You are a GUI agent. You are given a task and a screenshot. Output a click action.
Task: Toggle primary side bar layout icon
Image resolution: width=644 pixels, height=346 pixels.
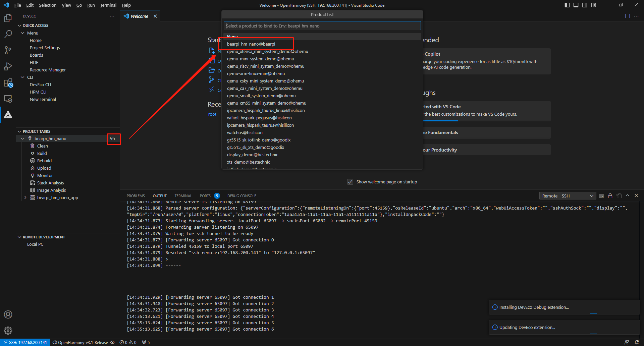(x=567, y=5)
